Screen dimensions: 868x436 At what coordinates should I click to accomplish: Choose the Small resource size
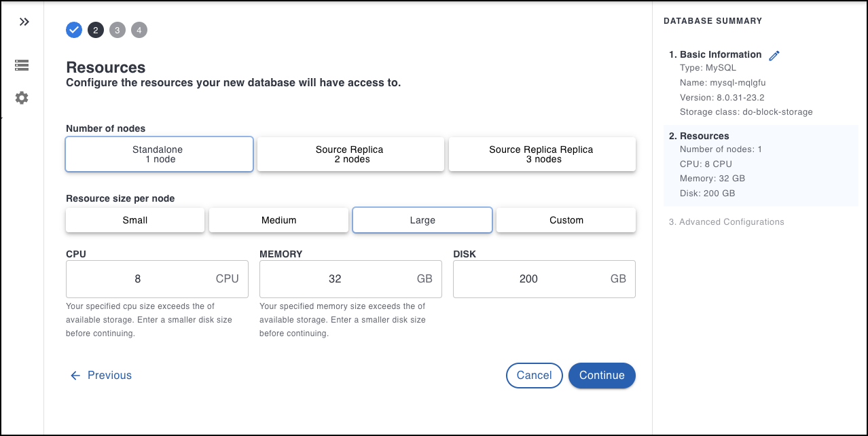pyautogui.click(x=135, y=220)
